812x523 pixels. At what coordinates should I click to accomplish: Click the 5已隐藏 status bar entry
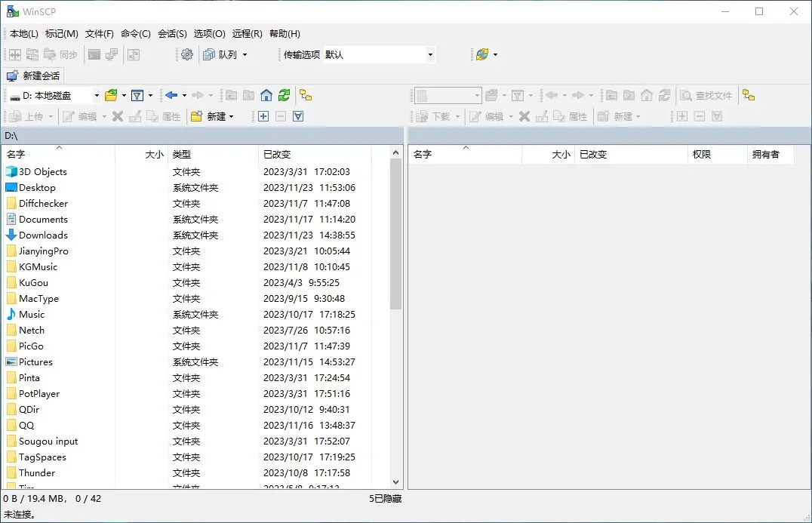(385, 499)
